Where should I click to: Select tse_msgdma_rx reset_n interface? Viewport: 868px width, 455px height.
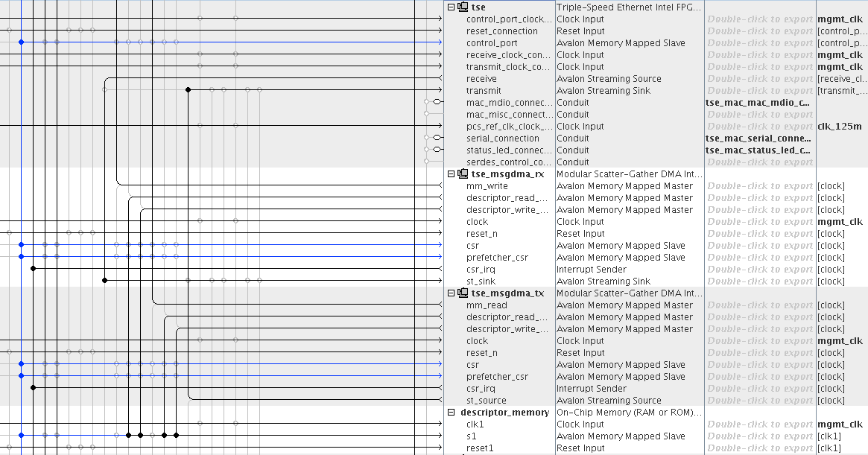click(481, 234)
